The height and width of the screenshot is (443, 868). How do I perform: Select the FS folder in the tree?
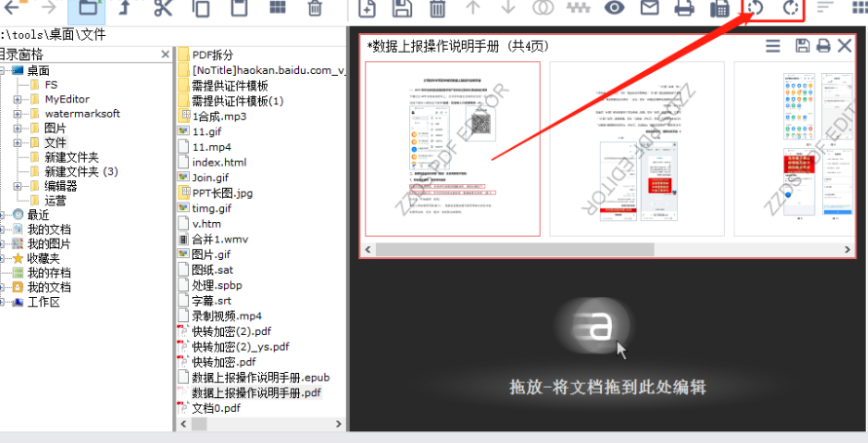pyautogui.click(x=51, y=85)
